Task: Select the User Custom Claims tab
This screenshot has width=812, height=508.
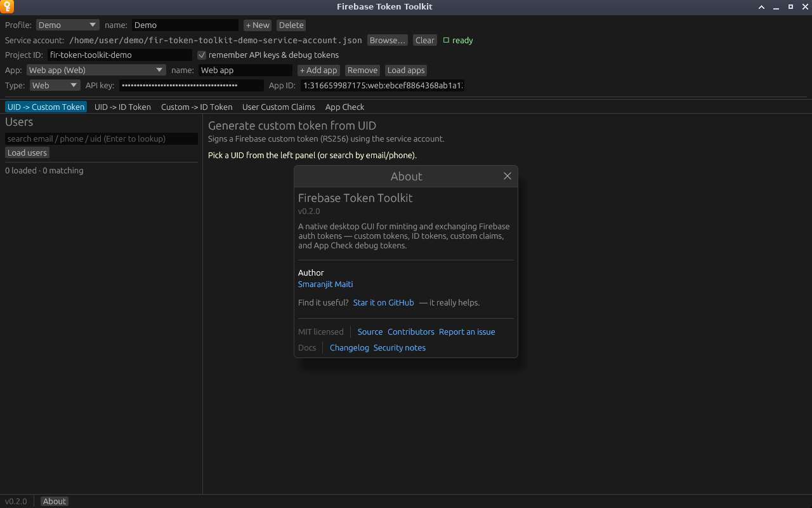Action: pos(278,107)
